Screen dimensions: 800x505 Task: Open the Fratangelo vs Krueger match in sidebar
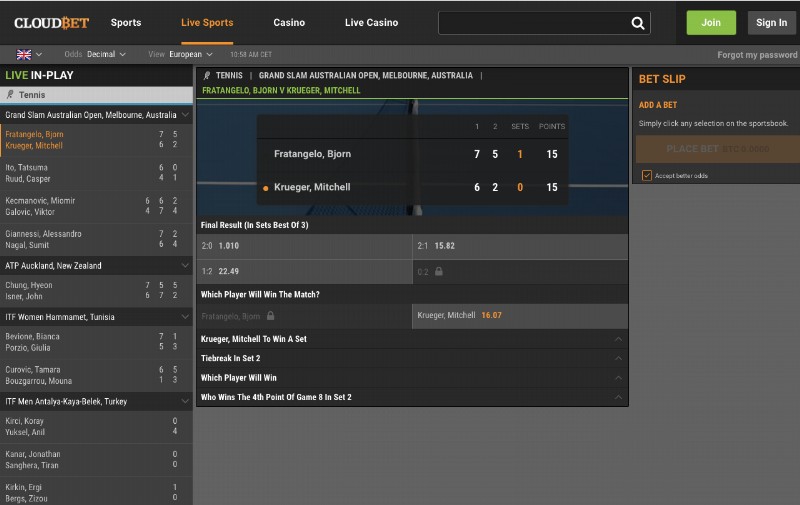tap(96, 140)
